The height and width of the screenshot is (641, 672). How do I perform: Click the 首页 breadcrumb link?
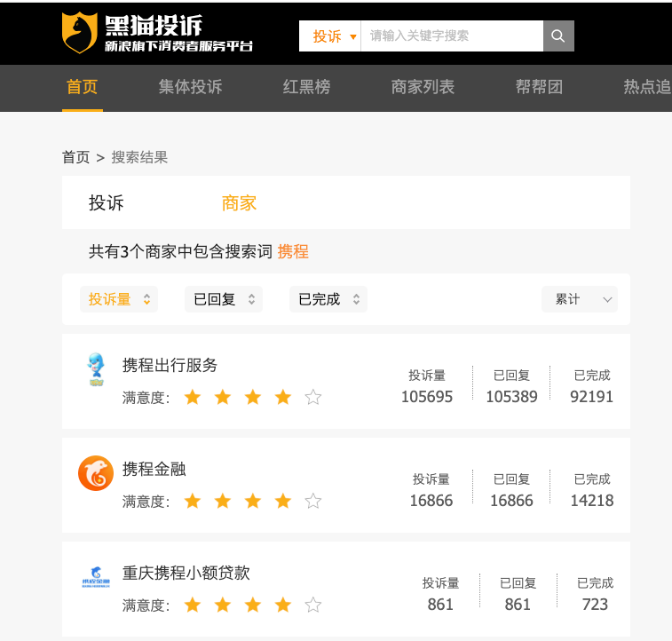(75, 157)
